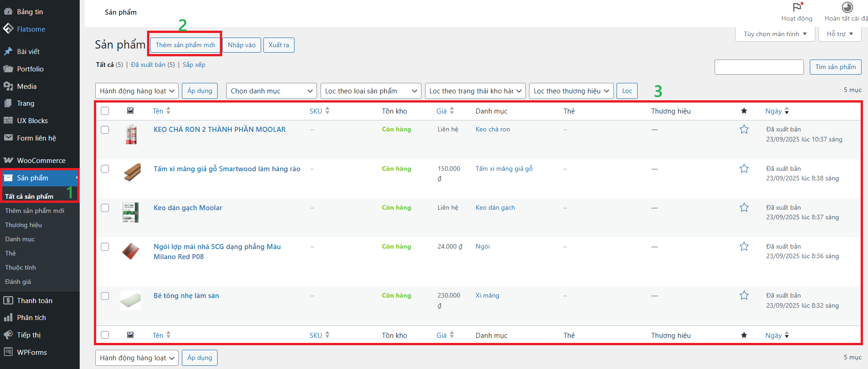Click the Bê tông nhẹ product thumbnail
The width and height of the screenshot is (868, 369).
[131, 300]
